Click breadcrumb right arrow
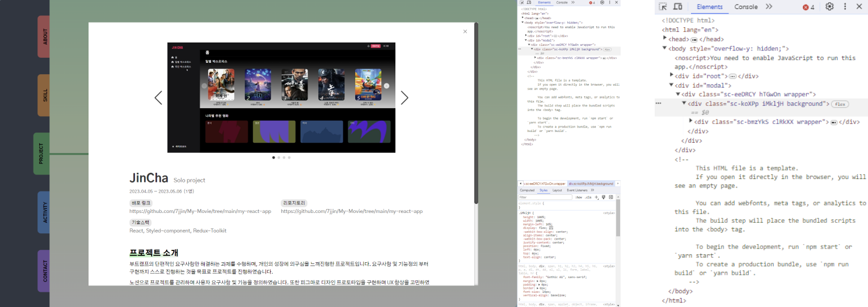 point(617,184)
